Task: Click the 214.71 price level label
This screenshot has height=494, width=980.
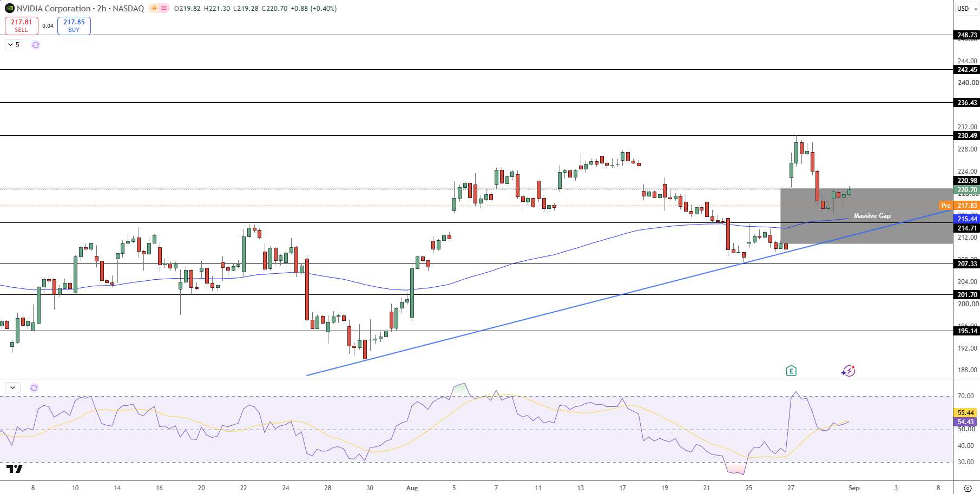Action: 967,228
